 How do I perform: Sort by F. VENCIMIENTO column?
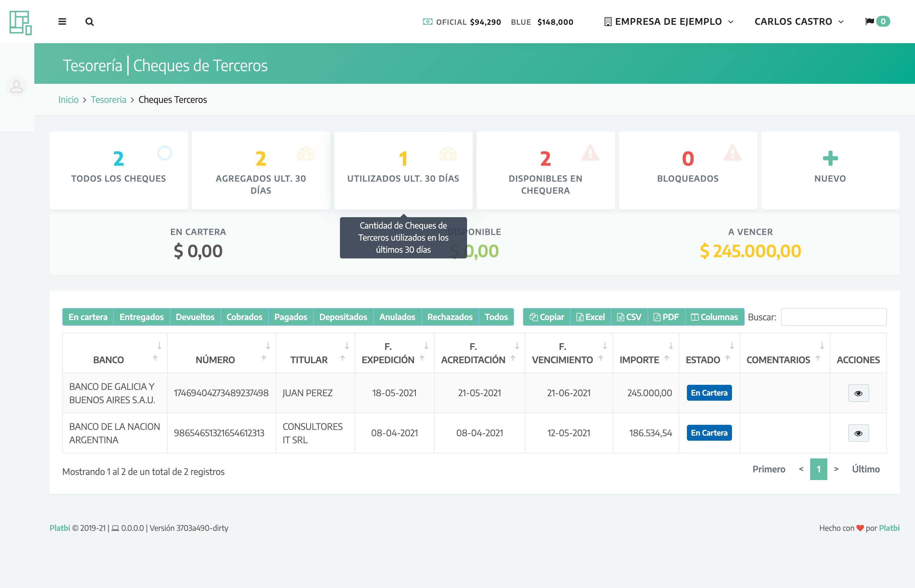click(x=569, y=353)
